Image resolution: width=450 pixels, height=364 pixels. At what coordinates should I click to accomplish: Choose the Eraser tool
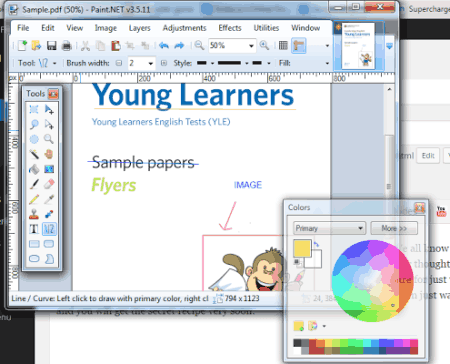49,184
